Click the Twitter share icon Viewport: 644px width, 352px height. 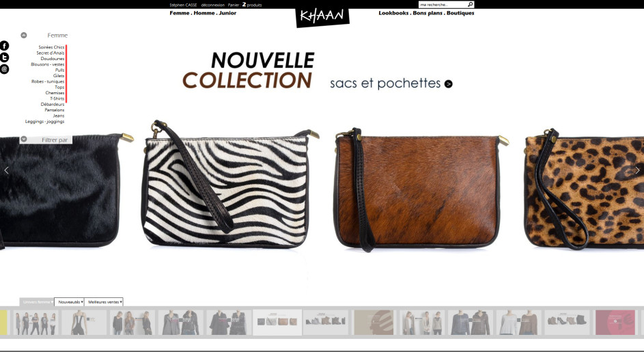click(4, 57)
